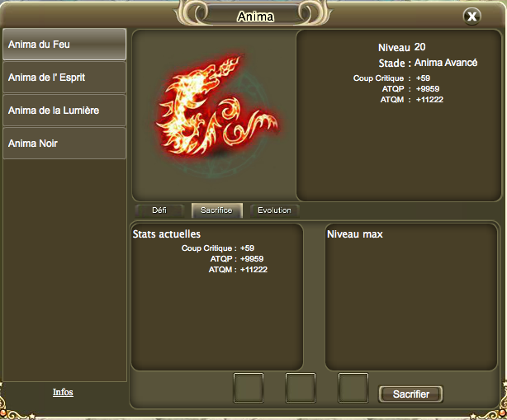
Task: Click the first empty sacrifice slot
Action: tap(249, 388)
